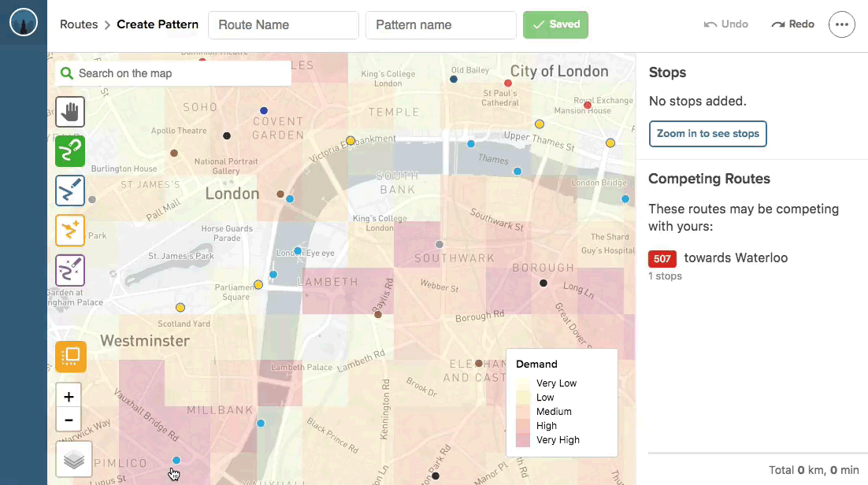
Task: Click the dark blue stop above Covent Garden
Action: point(264,111)
